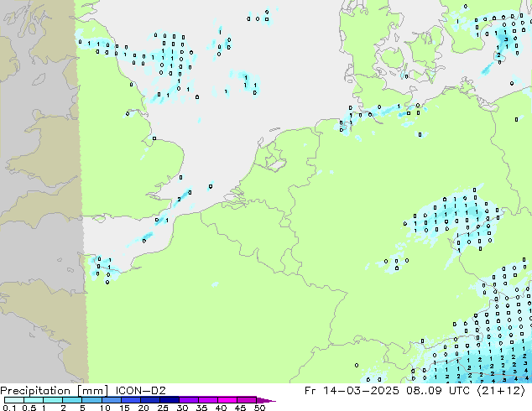The width and height of the screenshot is (532, 411).
Task: Click the '08..09 UTC' time label
Action: 438,391
